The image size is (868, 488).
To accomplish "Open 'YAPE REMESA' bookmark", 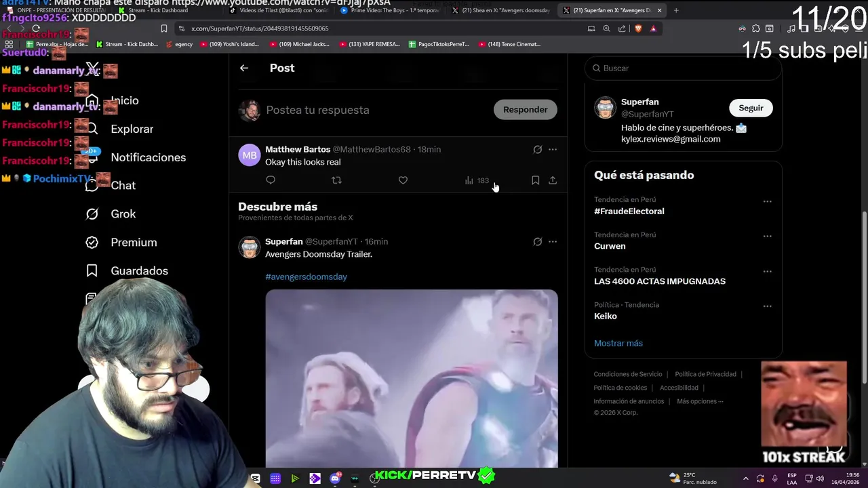I will coord(369,44).
